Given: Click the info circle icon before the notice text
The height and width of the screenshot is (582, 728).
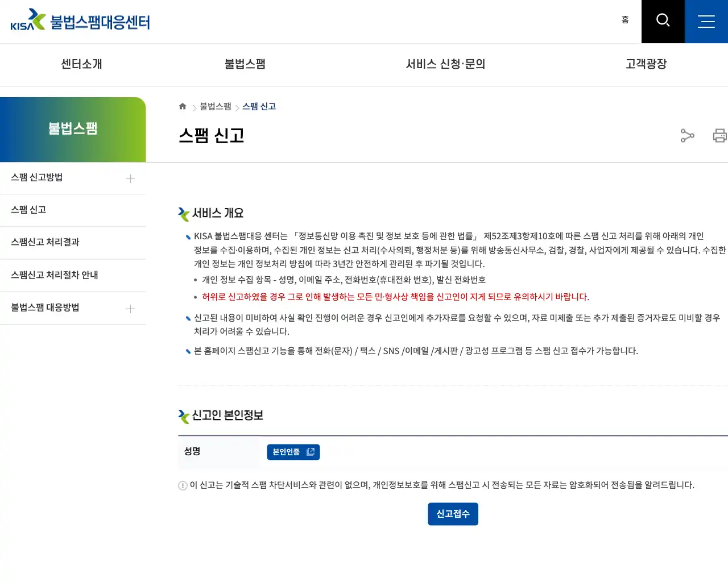Looking at the screenshot, I should (x=182, y=485).
